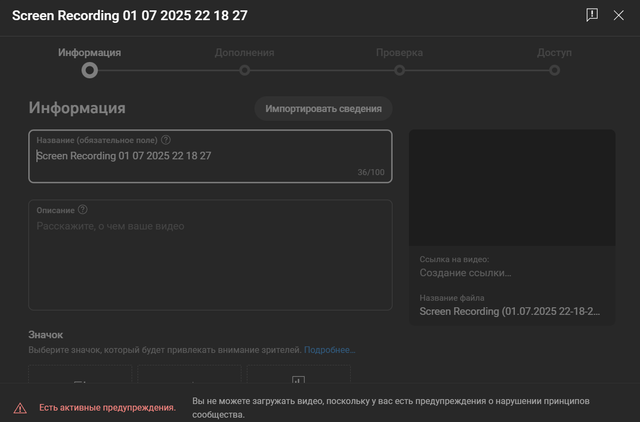
Task: Go to the Дополнения step
Action: pyautogui.click(x=244, y=62)
